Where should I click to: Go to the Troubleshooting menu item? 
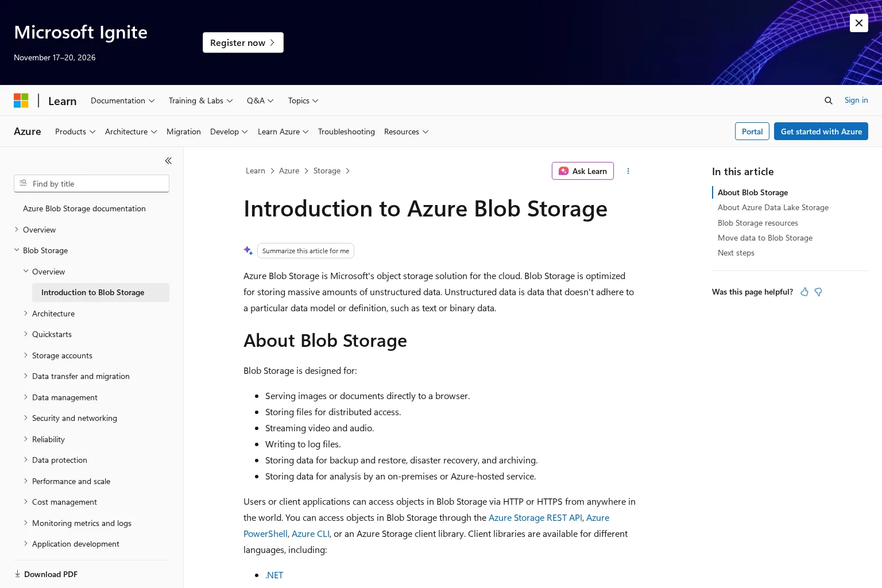tap(346, 131)
